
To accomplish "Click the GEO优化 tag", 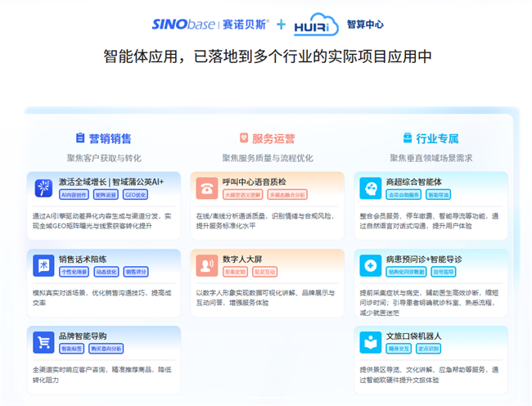I will [x=135, y=195].
